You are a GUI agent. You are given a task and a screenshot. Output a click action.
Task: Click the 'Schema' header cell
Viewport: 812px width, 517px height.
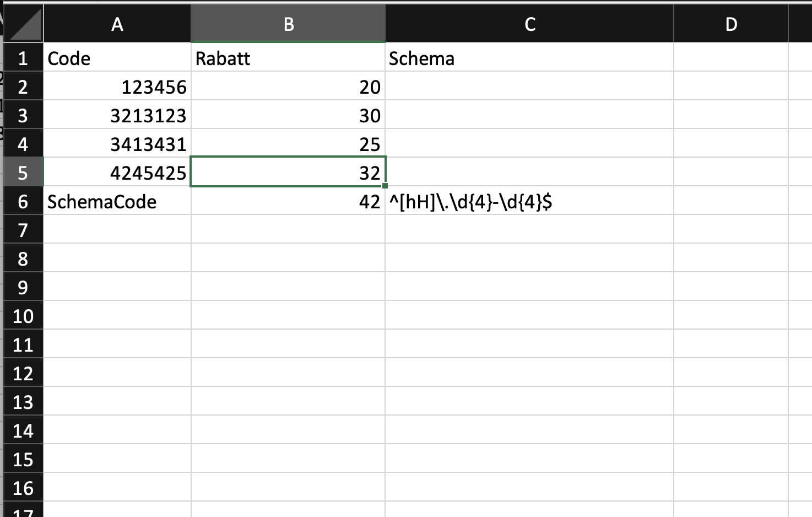pos(529,58)
